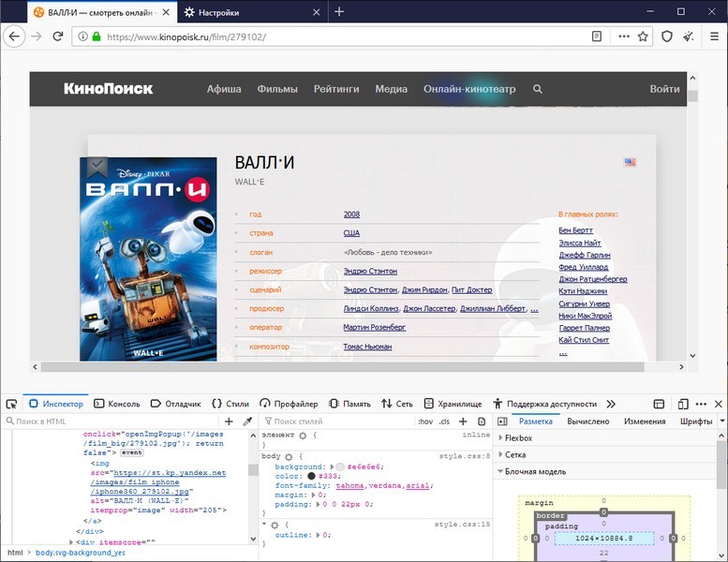
Task: Click the page reload button
Action: 58,37
